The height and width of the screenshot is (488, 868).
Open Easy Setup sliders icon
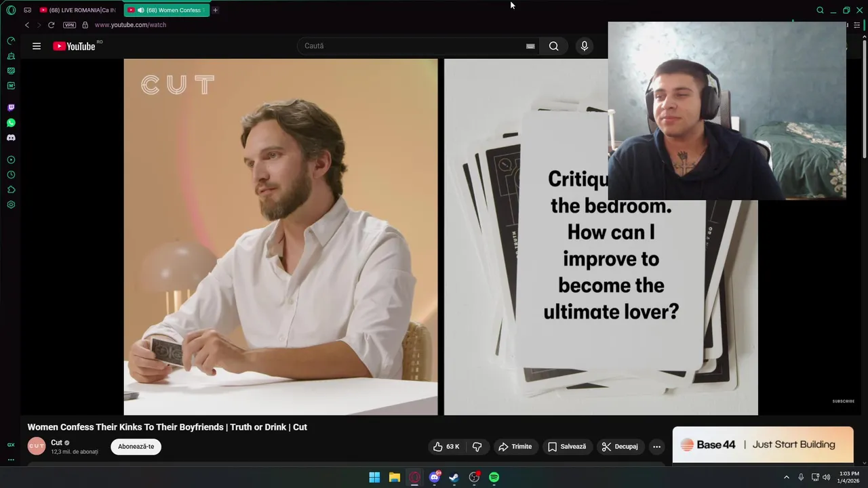click(856, 25)
